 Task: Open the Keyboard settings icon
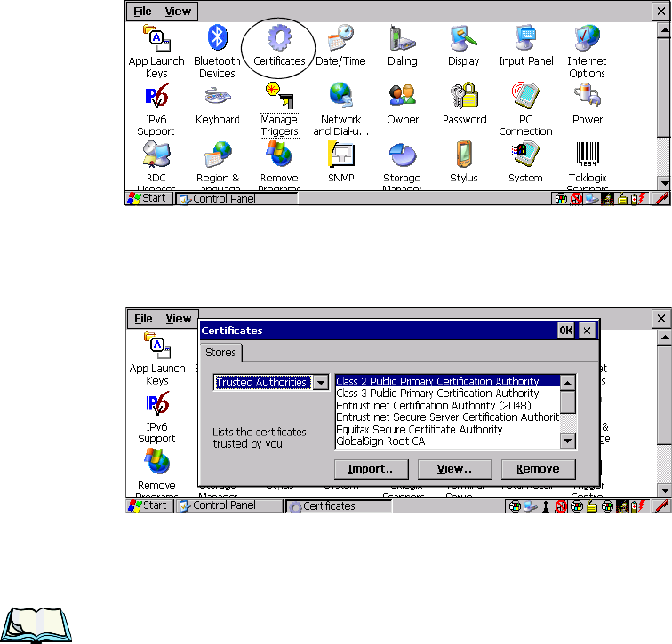(x=217, y=105)
